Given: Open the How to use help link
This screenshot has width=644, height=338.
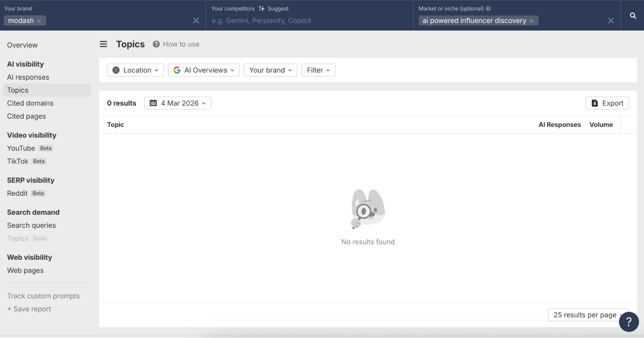Looking at the screenshot, I should [x=176, y=44].
